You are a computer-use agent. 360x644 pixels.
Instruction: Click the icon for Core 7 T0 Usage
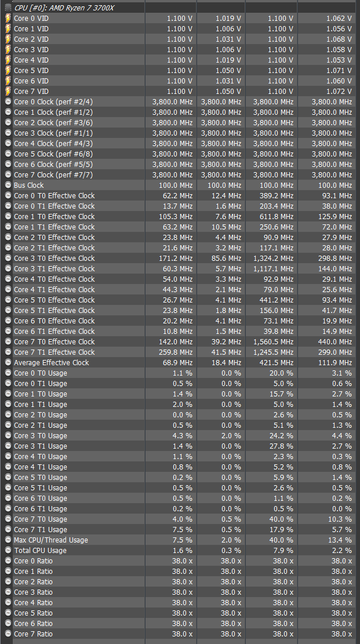point(8,519)
